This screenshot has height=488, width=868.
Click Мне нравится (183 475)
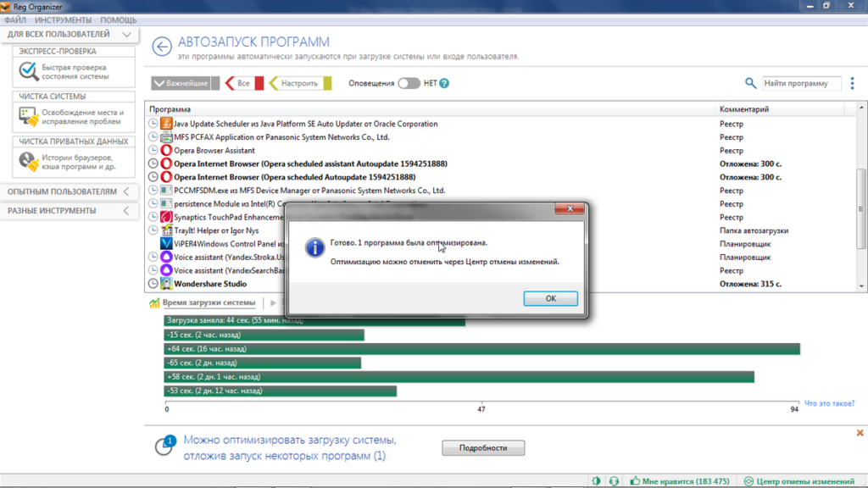point(680,481)
